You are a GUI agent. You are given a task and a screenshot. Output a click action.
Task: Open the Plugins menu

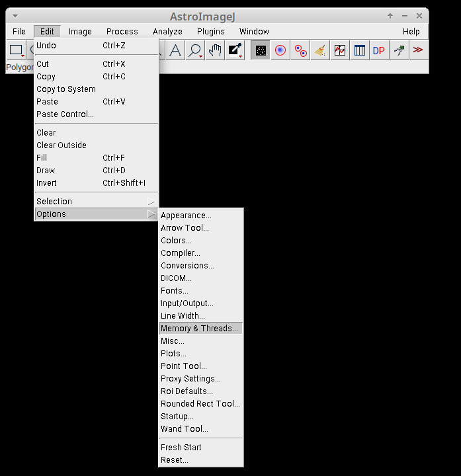pos(211,32)
